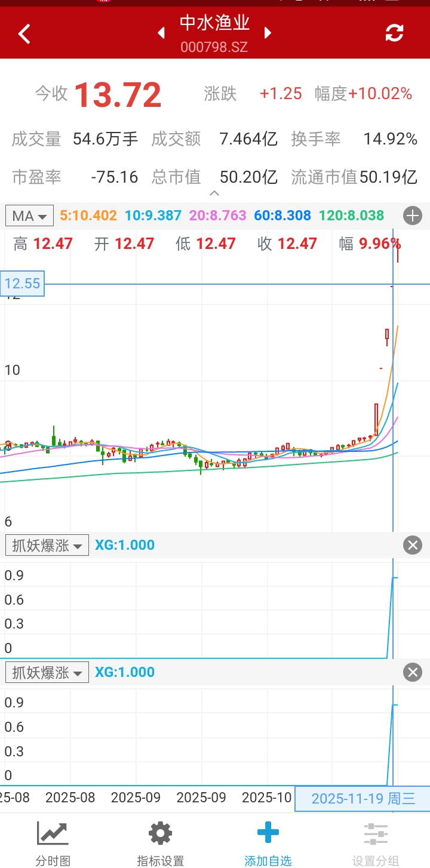Tap the 12.55 crosshair price label

(x=22, y=284)
